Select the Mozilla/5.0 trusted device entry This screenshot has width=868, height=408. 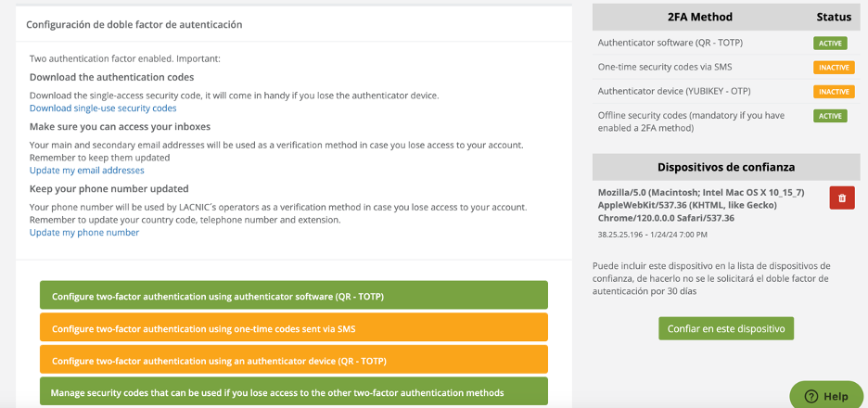(x=701, y=205)
